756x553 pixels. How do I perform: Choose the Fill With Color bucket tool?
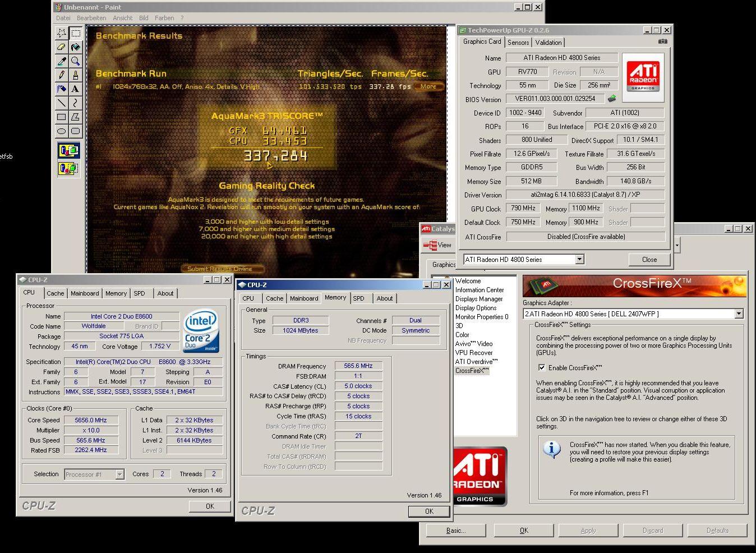pos(75,47)
